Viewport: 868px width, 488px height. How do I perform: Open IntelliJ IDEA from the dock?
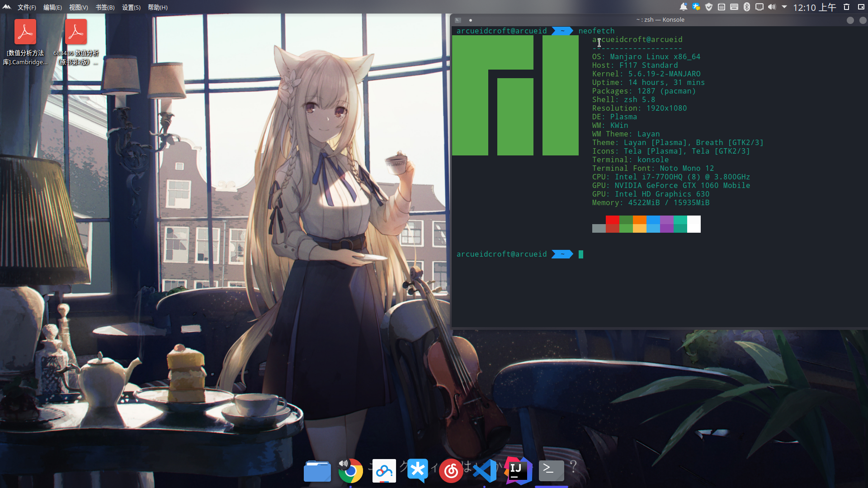518,471
